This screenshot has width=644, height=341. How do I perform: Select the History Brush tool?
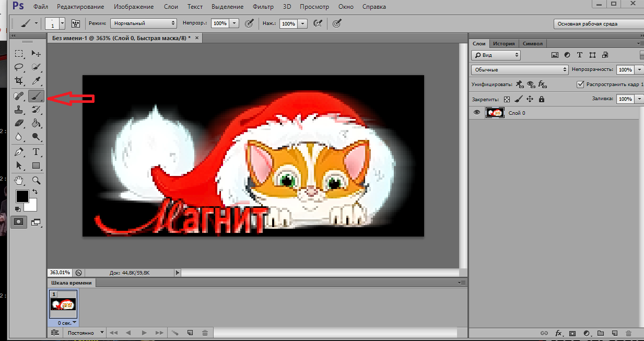tap(36, 110)
